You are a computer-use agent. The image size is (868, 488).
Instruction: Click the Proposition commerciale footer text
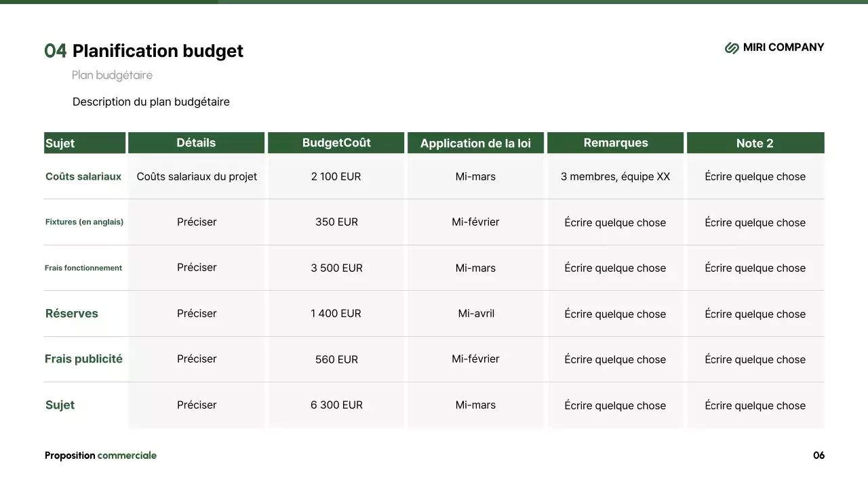click(100, 455)
